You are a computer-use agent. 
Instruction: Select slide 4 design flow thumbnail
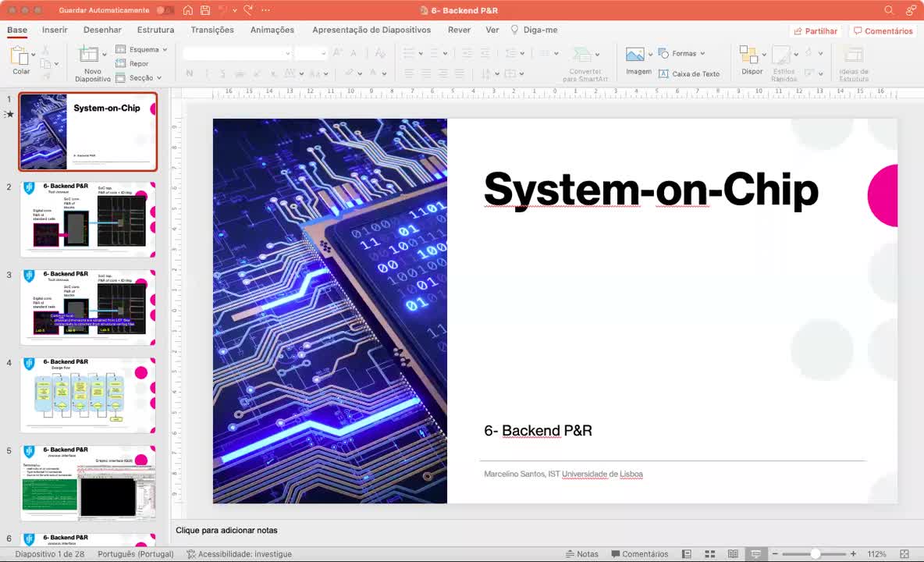pyautogui.click(x=88, y=395)
